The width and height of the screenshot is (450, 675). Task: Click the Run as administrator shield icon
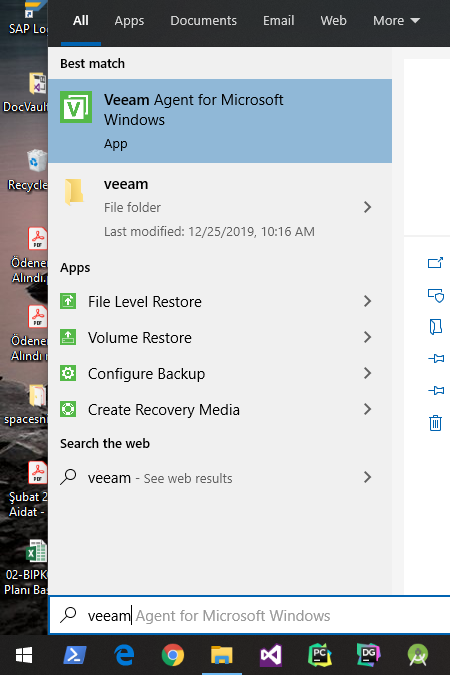click(435, 295)
